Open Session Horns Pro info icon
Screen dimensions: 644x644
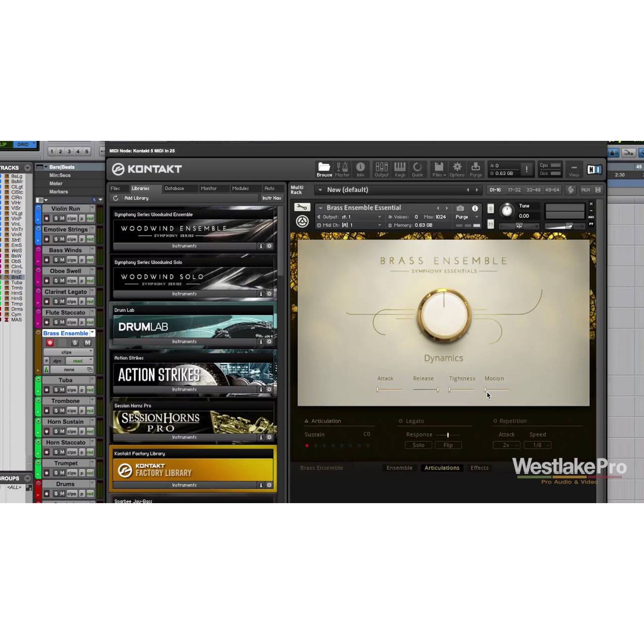click(260, 438)
